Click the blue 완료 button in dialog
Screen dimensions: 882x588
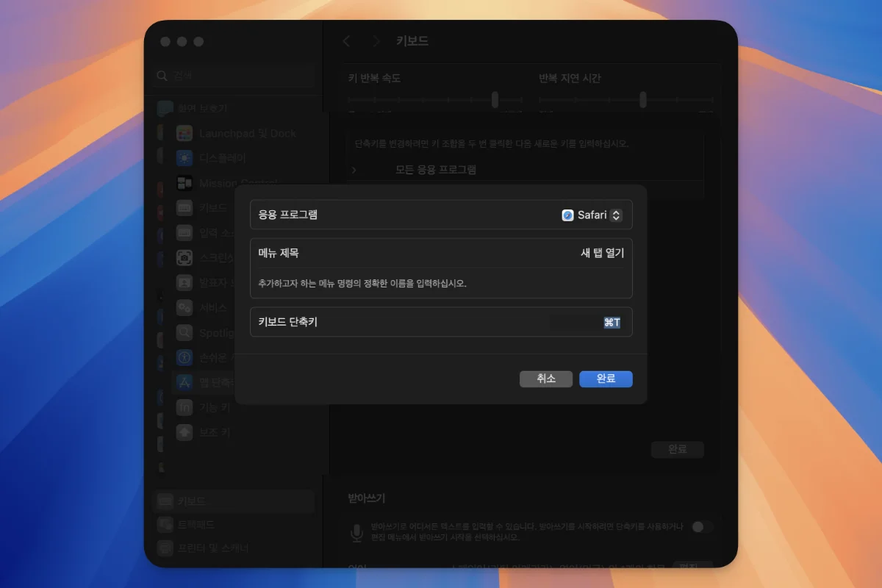605,379
